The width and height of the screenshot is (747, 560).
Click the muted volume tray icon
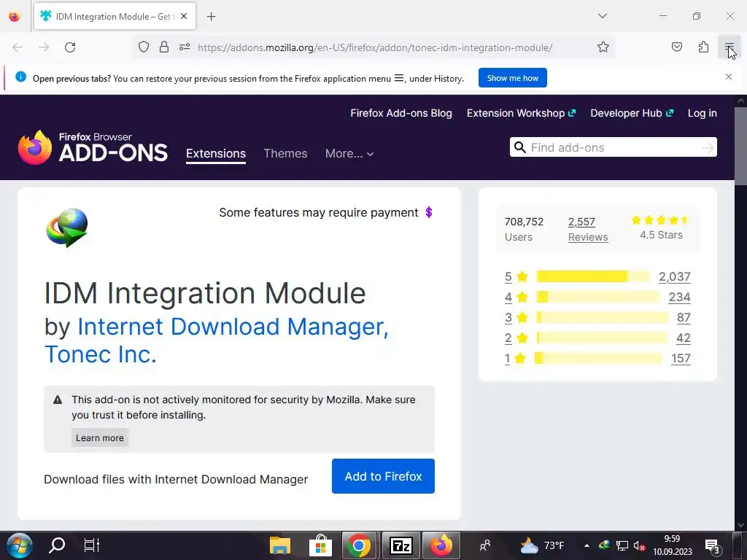639,545
